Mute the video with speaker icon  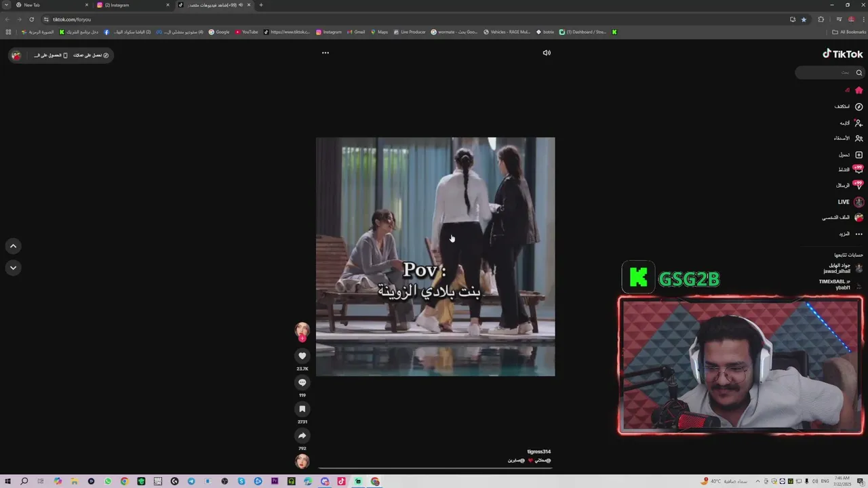pos(547,53)
